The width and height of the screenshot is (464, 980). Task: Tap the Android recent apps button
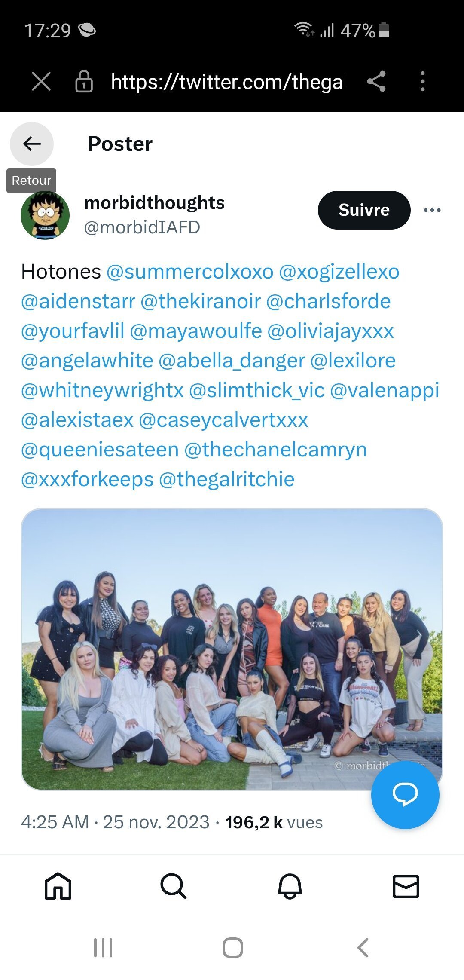coord(103,948)
